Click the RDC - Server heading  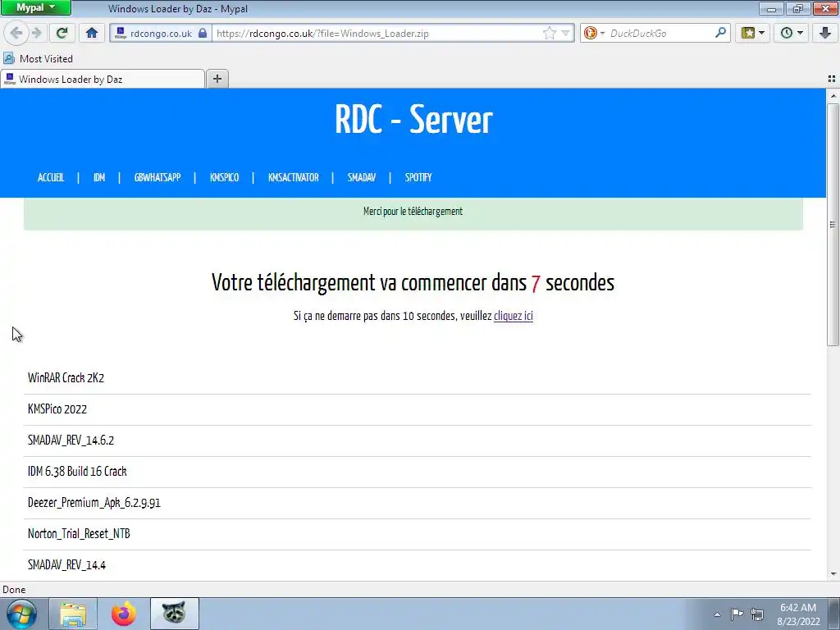pos(413,120)
